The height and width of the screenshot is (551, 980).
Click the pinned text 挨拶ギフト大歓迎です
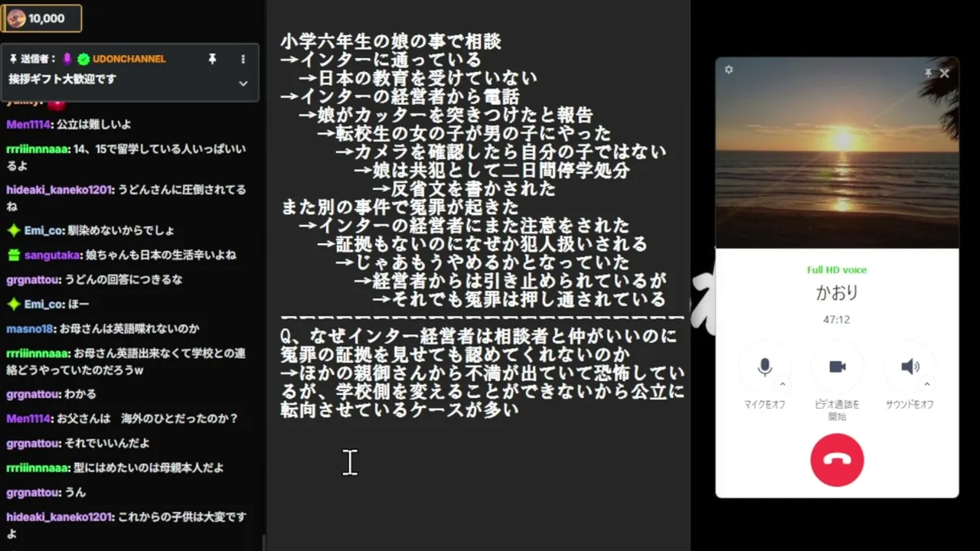click(63, 79)
